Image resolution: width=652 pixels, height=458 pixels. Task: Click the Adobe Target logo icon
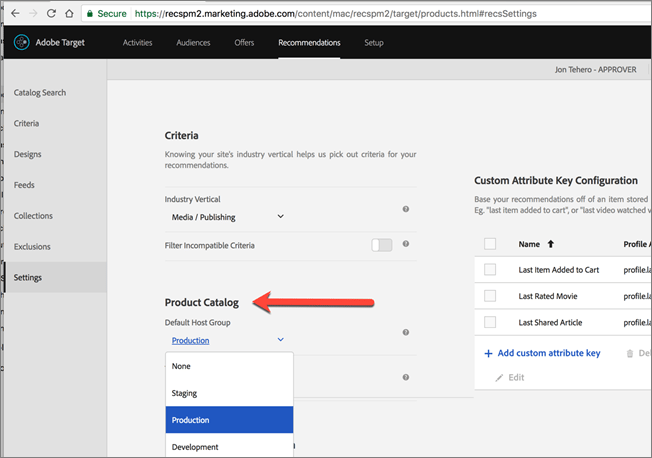[x=22, y=43]
